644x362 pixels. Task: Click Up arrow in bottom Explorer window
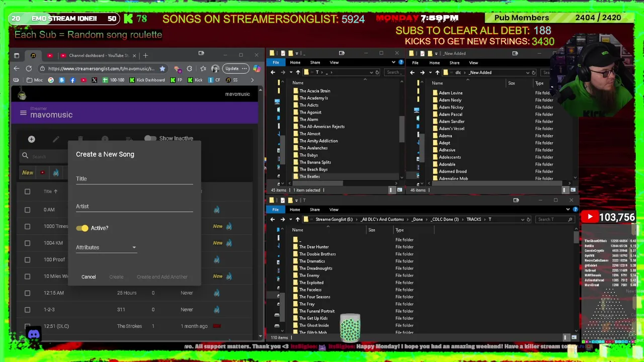(297, 219)
